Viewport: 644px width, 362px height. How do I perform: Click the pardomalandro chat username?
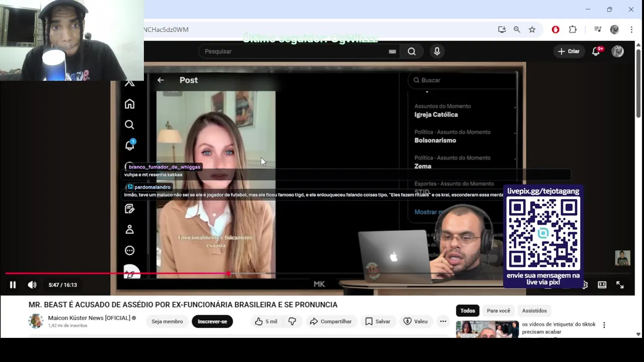point(152,187)
